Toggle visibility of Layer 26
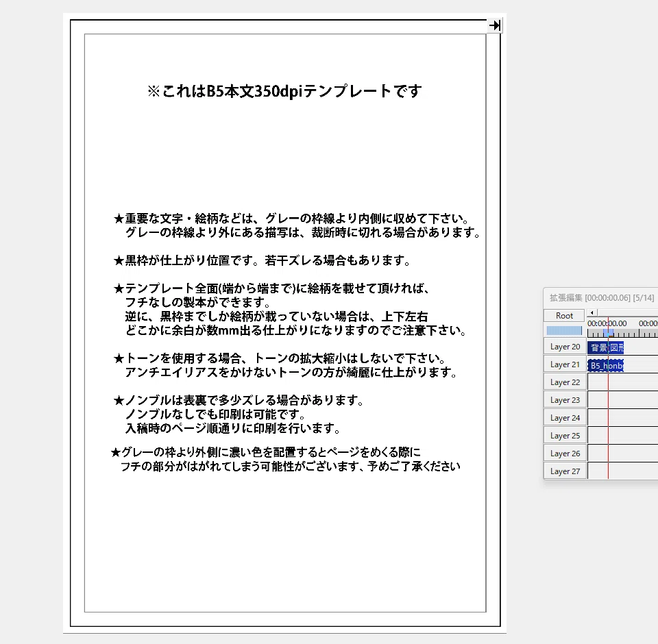 tap(565, 454)
